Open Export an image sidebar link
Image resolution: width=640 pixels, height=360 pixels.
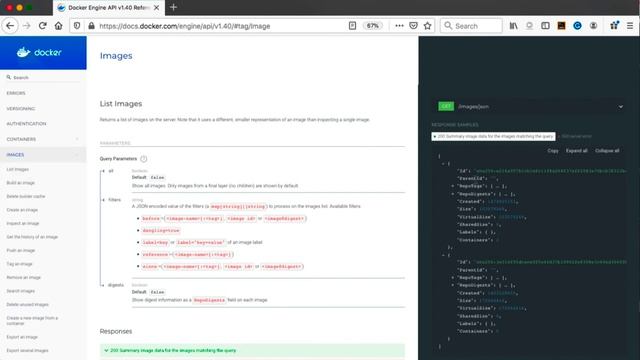click(22, 337)
